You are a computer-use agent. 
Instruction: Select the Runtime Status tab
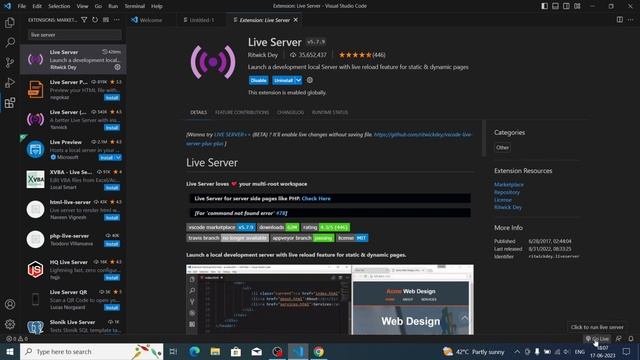[x=330, y=112]
